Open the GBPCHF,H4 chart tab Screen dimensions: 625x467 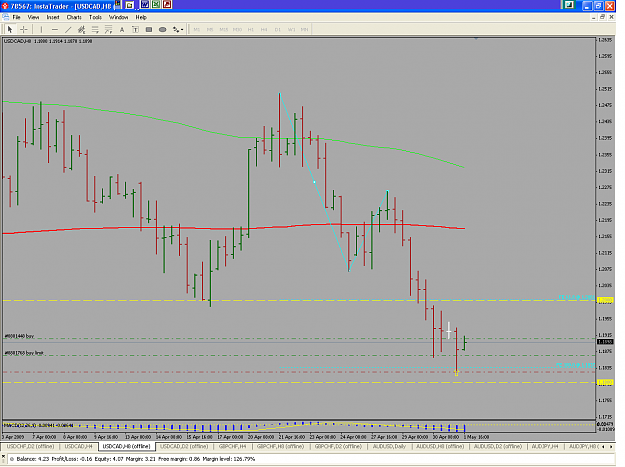[232, 447]
